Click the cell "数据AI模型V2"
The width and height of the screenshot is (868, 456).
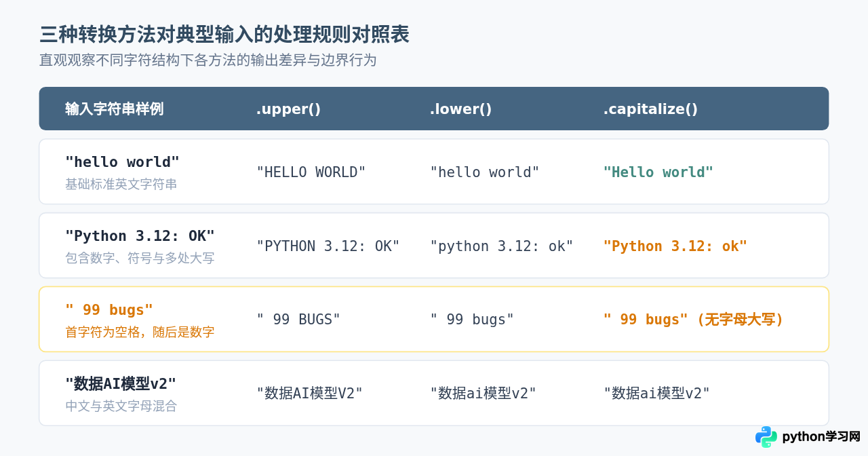coord(309,393)
